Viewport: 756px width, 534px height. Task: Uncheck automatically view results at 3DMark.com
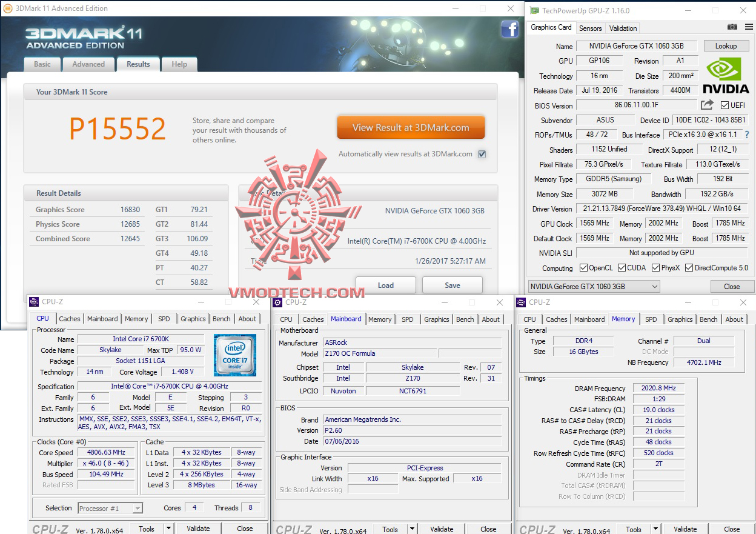[x=482, y=154]
